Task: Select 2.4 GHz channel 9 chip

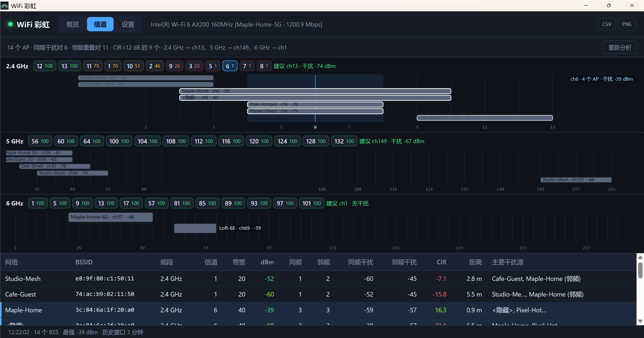Action: coord(174,66)
